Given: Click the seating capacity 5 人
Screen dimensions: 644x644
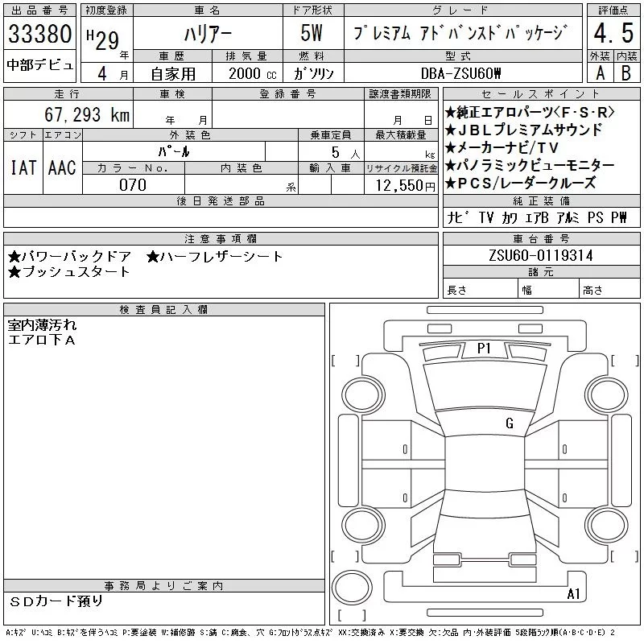Looking at the screenshot, I should 345,153.
